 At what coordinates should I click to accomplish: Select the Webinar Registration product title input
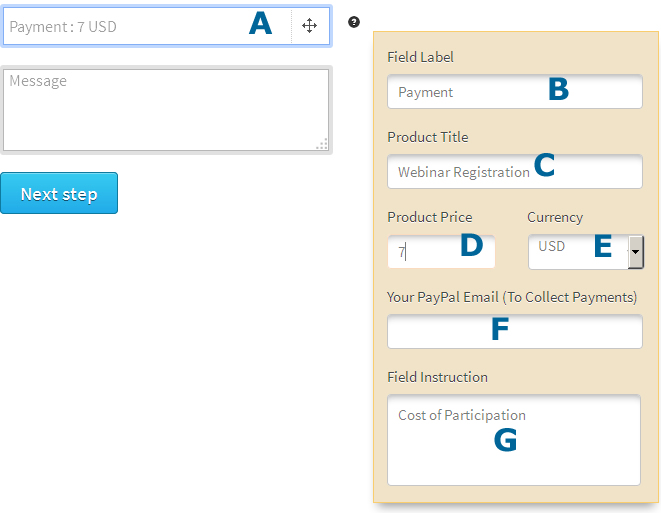coord(515,172)
